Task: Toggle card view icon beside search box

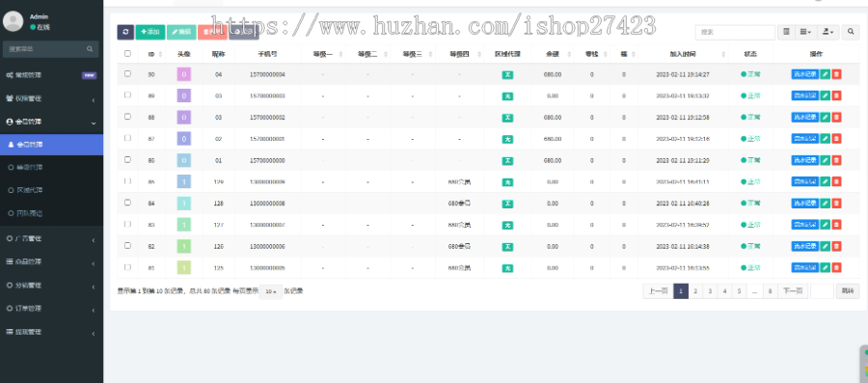Action: 786,33
